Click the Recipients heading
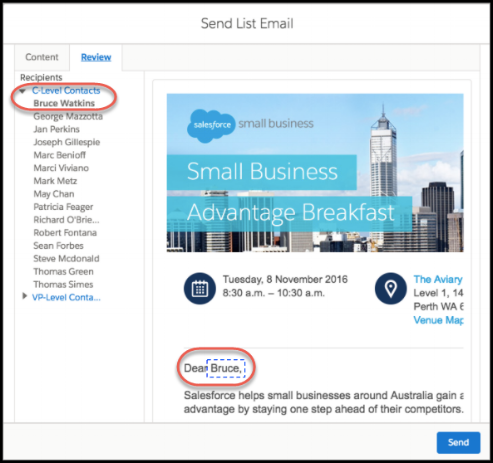The width and height of the screenshot is (493, 463). point(41,78)
